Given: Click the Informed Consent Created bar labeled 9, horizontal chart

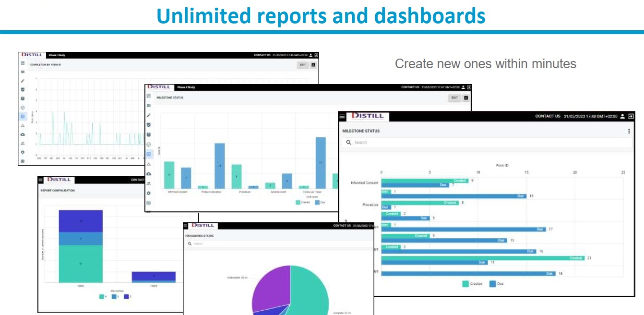Looking at the screenshot, I should (425, 181).
